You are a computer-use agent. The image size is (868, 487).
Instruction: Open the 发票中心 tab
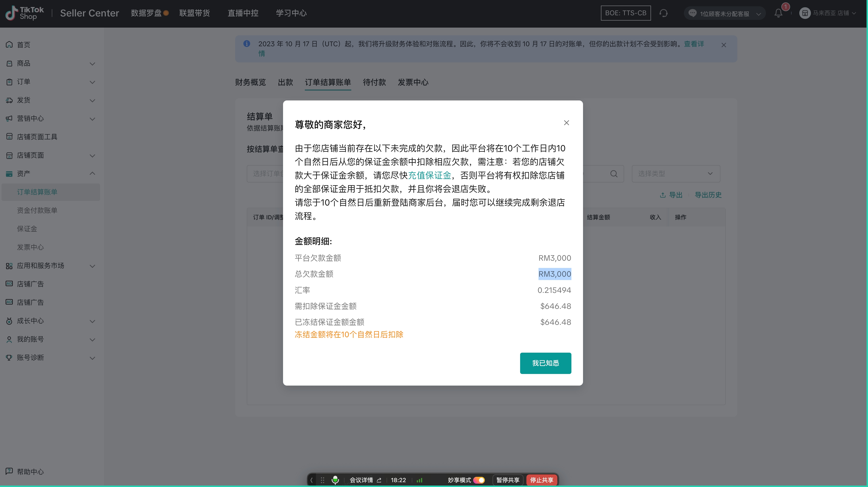413,83
